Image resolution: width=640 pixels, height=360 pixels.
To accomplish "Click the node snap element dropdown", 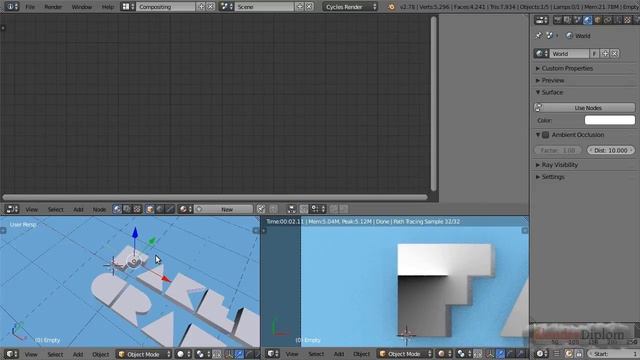I will (x=318, y=209).
